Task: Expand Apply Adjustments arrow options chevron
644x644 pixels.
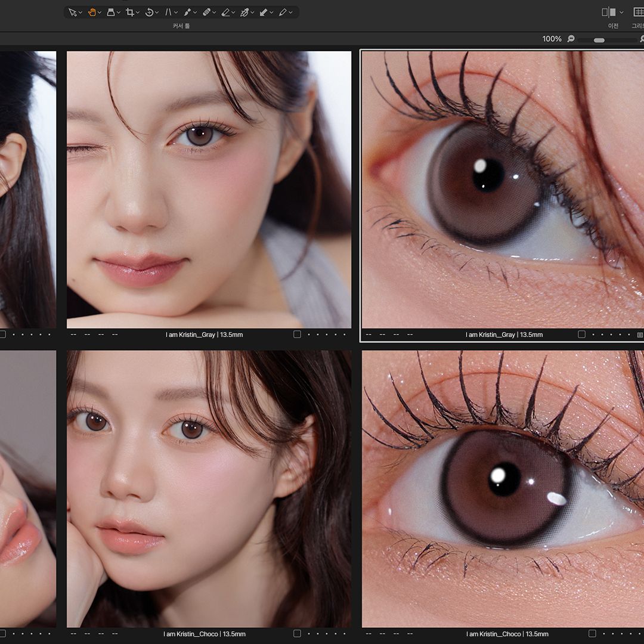Action: (271, 13)
